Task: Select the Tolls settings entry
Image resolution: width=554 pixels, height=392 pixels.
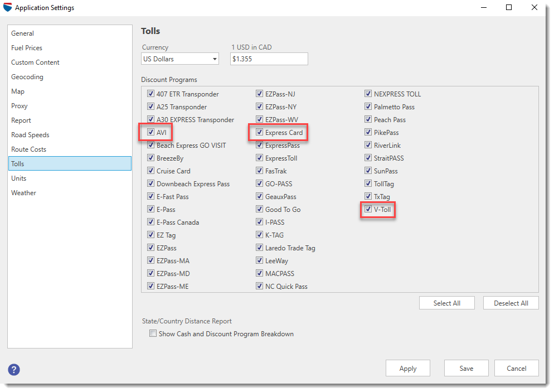Action: pos(70,163)
